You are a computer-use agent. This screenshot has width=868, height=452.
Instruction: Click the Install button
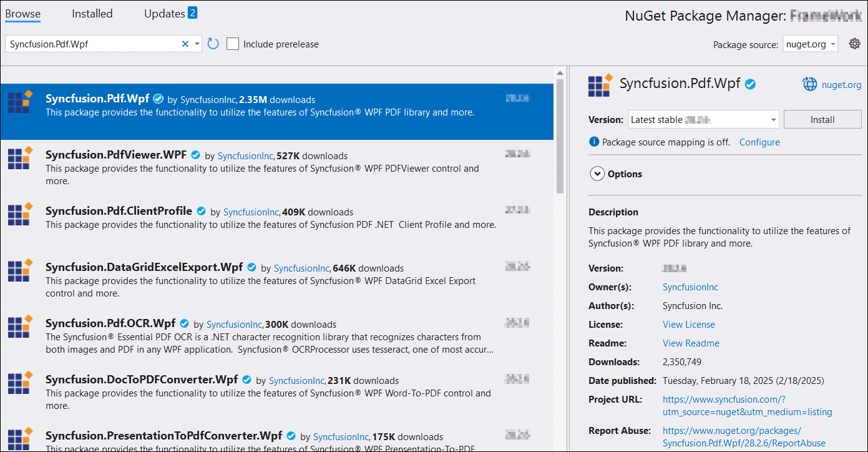tap(822, 119)
